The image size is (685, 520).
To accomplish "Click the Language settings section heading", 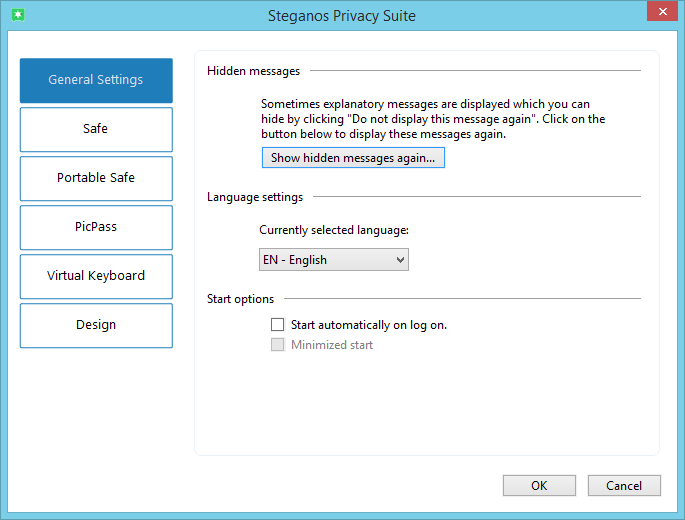I will [x=255, y=197].
